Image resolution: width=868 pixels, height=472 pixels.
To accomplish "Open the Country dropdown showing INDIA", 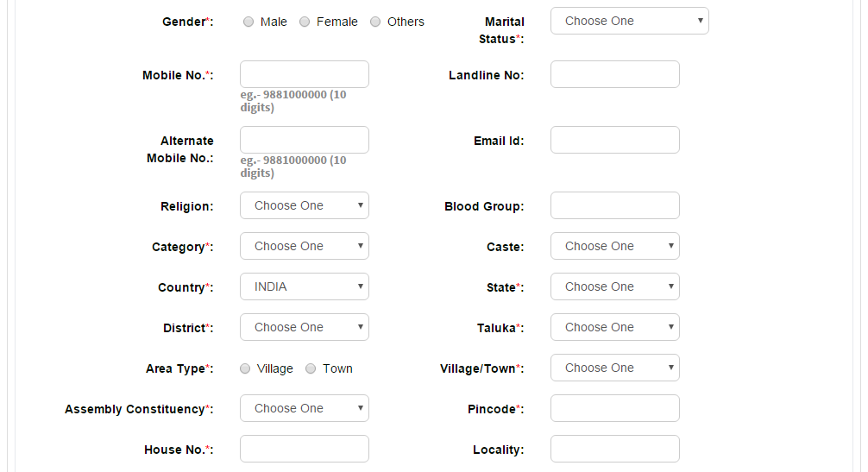I will click(305, 286).
